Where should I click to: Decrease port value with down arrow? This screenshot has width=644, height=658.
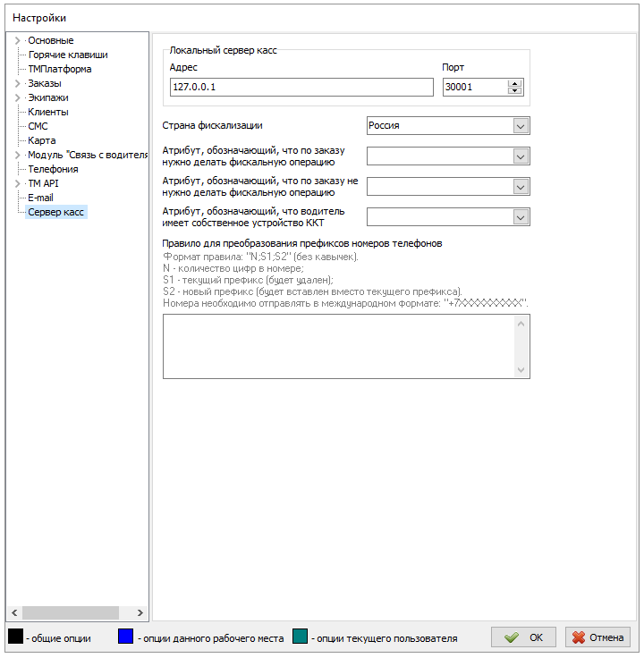pos(514,91)
